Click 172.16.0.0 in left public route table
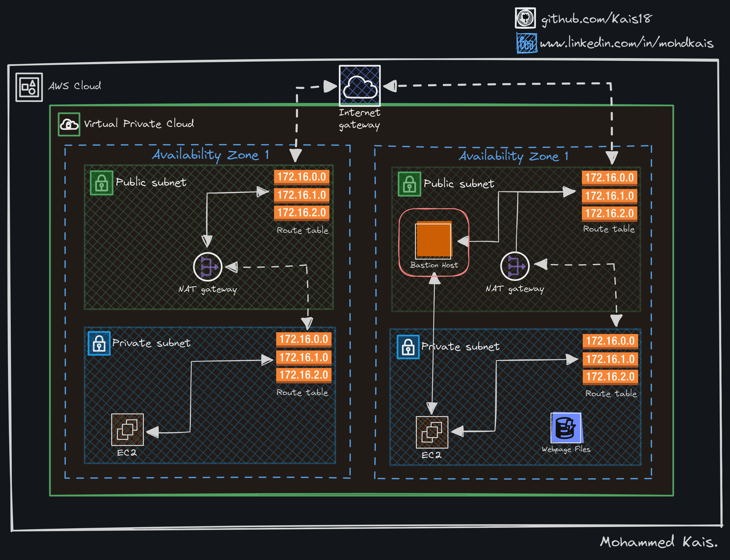Viewport: 730px width, 560px height. click(301, 177)
